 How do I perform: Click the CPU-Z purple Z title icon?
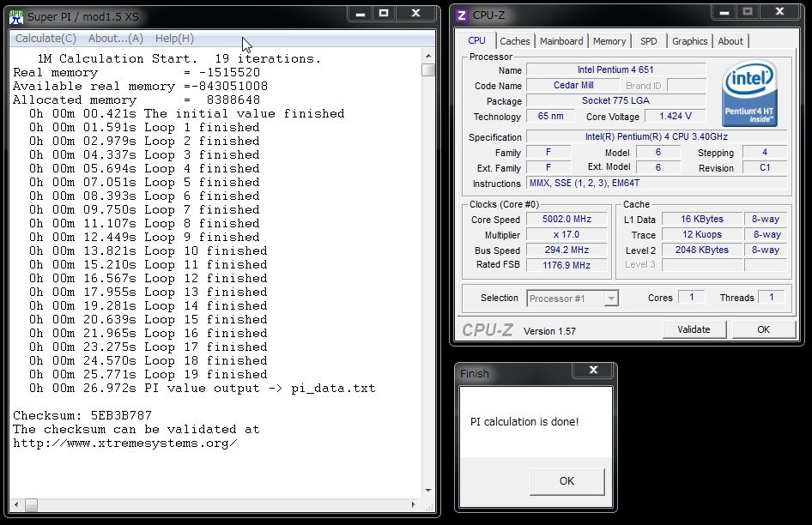coord(462,15)
